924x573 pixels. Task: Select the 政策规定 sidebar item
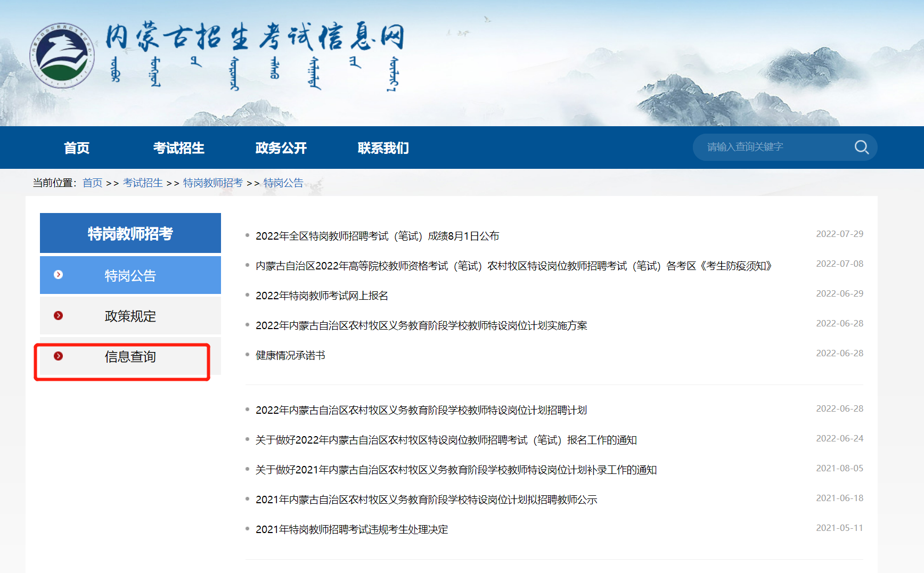pyautogui.click(x=130, y=316)
